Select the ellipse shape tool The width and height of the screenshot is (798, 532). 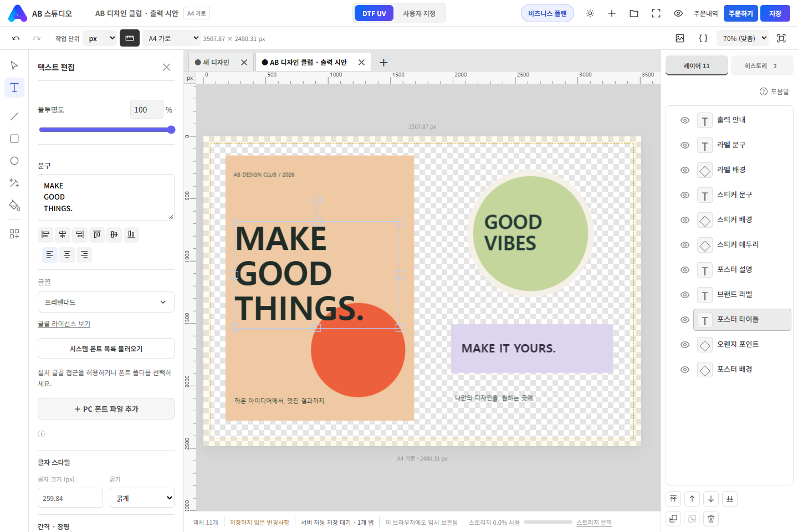[x=14, y=161]
